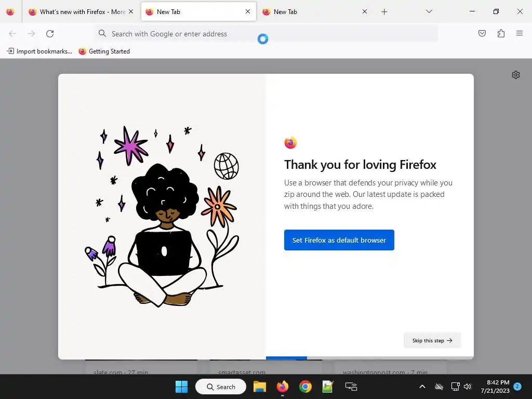Click the search magnifier in address bar
Screen dimensions: 532x399
tap(102, 33)
